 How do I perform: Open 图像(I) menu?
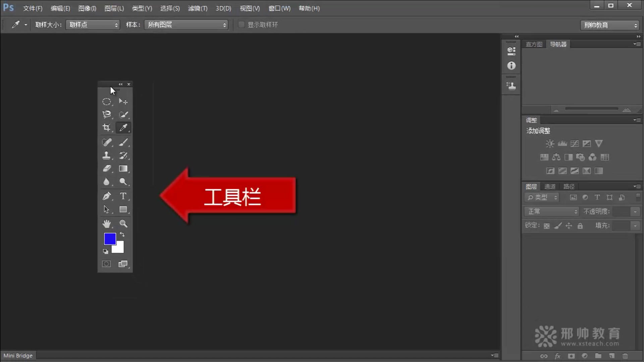click(x=87, y=8)
